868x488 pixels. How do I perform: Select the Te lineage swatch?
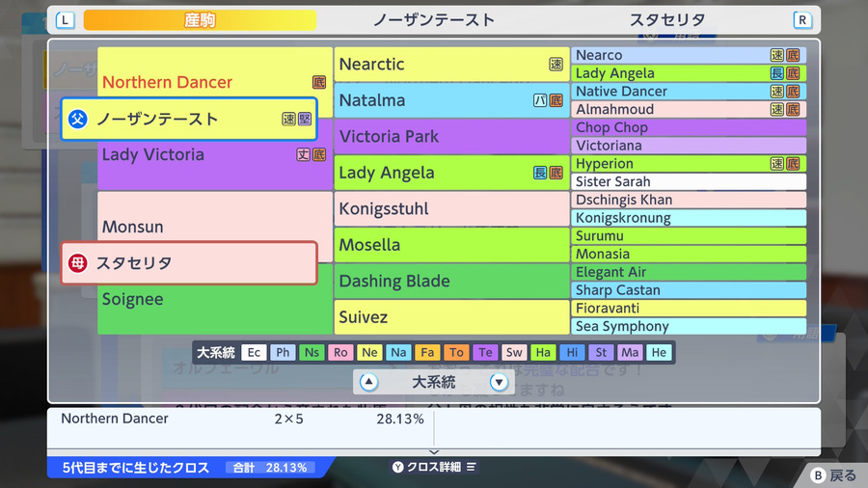(485, 352)
